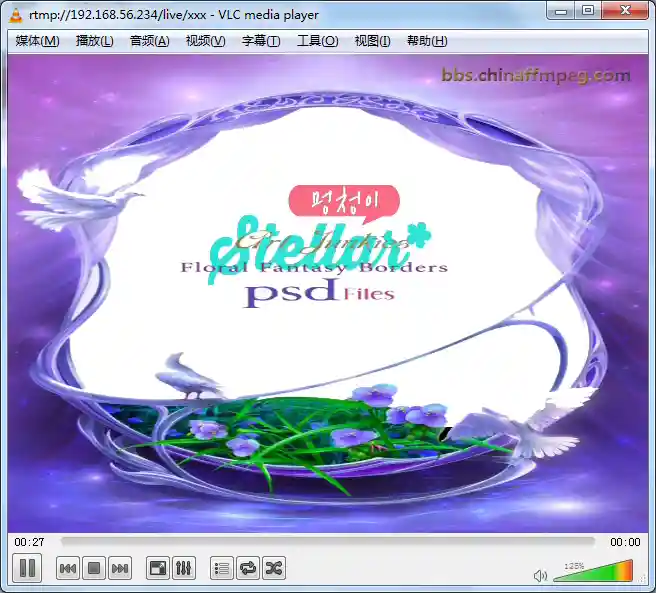Viewport: 656px width, 593px height.
Task: Click elapsed time 00:27 label
Action: pyautogui.click(x=29, y=542)
